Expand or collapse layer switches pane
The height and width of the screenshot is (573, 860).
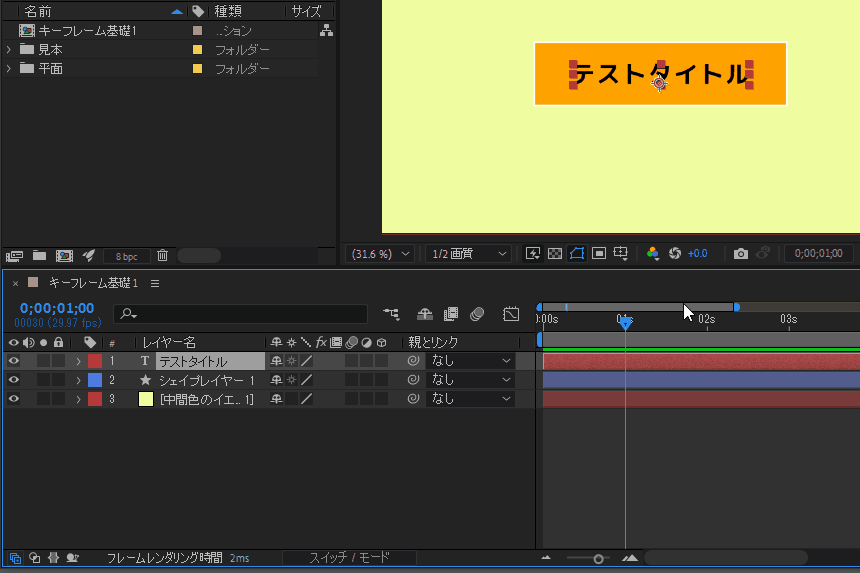[15, 558]
